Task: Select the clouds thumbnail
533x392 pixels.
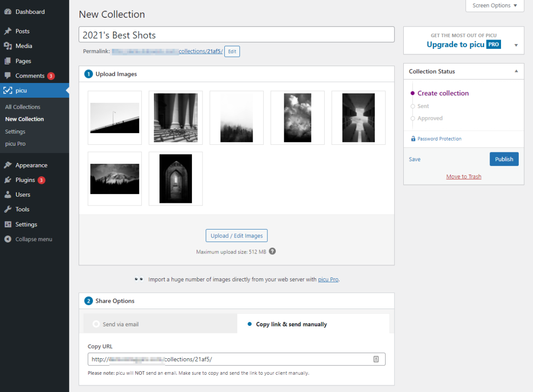Action: pyautogui.click(x=298, y=118)
